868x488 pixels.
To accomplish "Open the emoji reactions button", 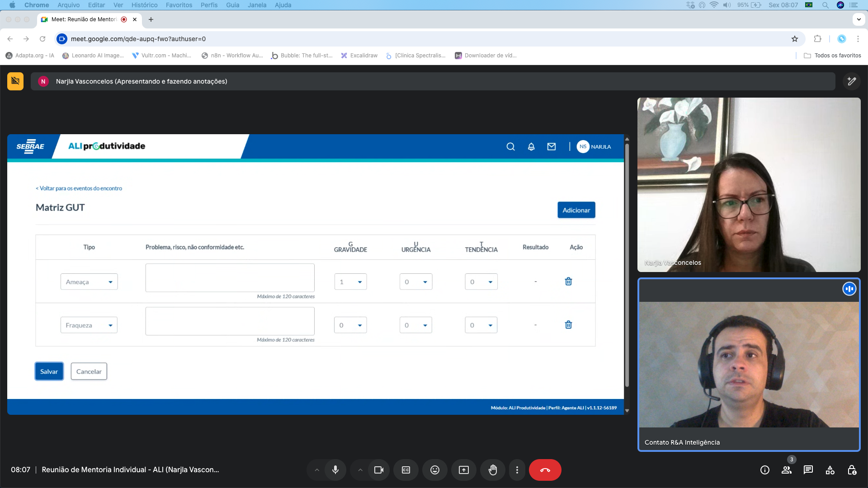I will [434, 470].
